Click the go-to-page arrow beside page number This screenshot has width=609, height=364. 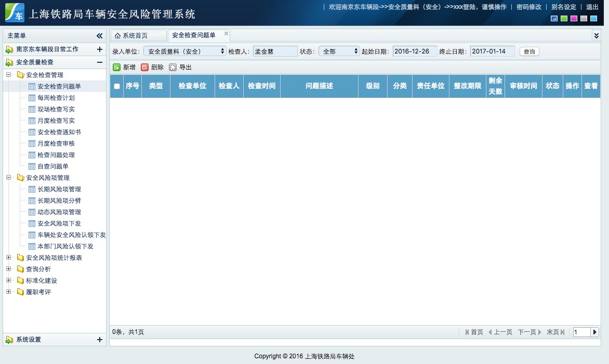(595, 332)
